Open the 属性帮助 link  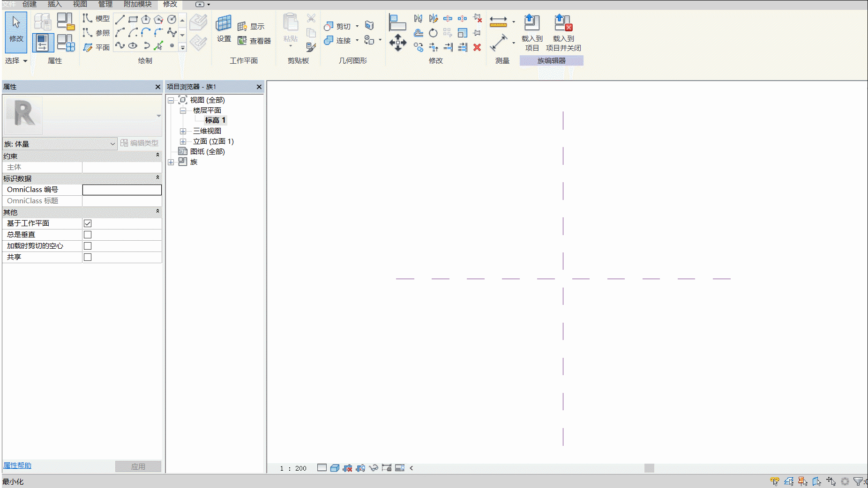point(17,466)
